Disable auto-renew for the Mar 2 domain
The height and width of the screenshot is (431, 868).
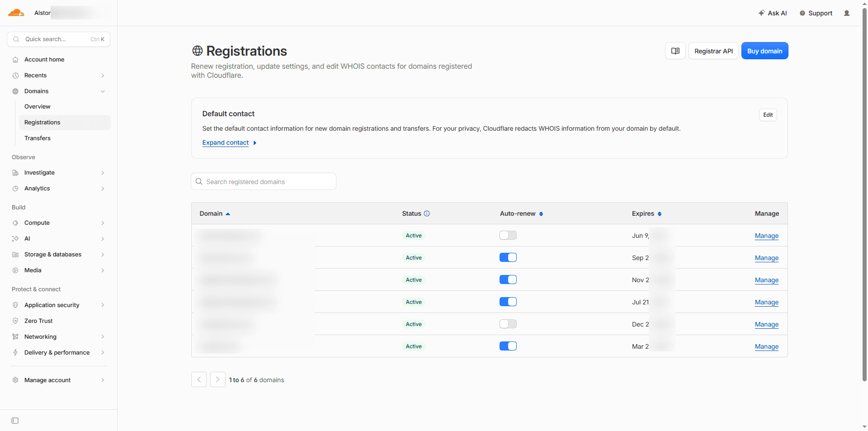pos(508,346)
